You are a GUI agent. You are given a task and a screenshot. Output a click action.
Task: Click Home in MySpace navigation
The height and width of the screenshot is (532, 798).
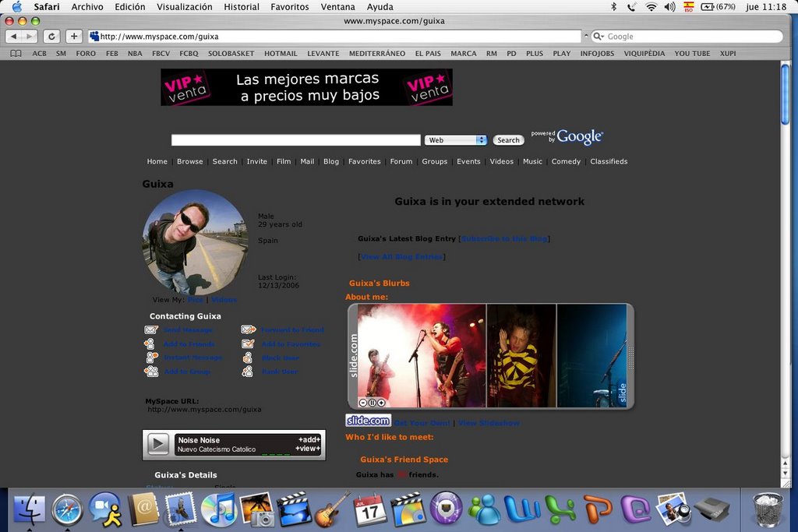tap(157, 161)
